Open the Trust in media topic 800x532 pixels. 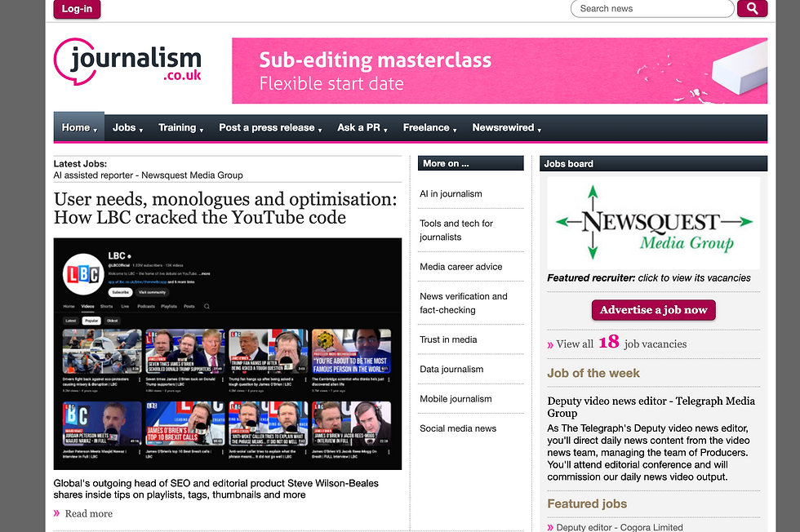448,339
